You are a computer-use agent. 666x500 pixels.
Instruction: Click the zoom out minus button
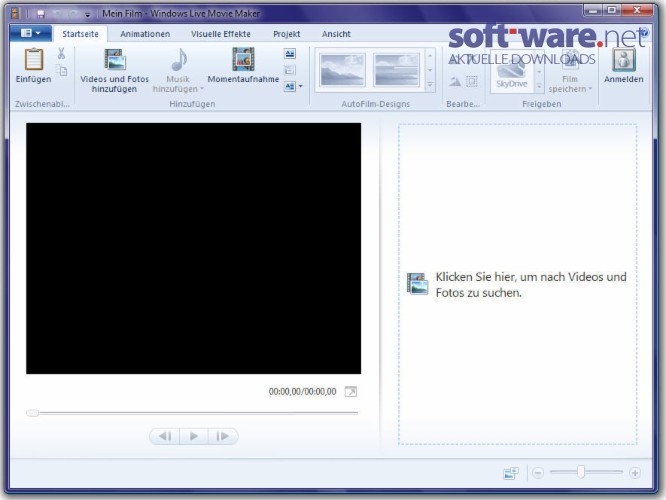tap(538, 473)
